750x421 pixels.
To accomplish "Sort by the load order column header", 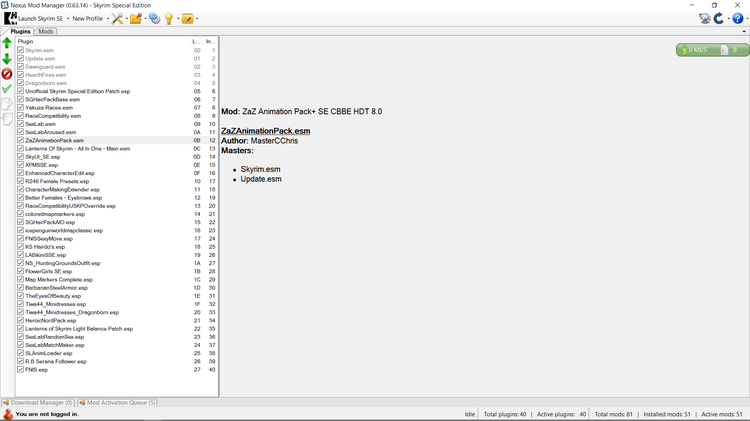I will tap(197, 42).
